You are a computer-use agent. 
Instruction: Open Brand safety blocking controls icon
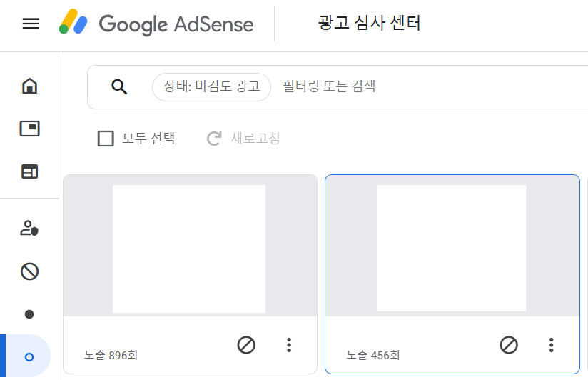(x=30, y=271)
